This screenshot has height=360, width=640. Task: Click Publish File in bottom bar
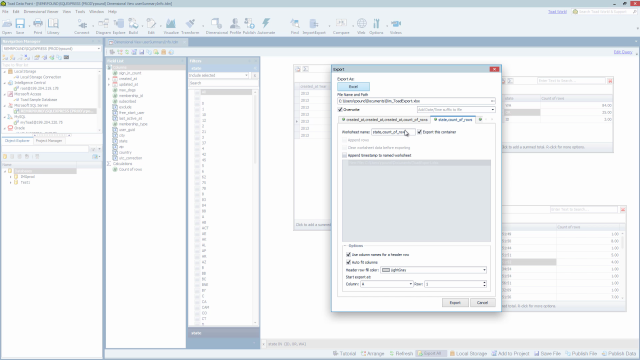[x=581, y=353]
